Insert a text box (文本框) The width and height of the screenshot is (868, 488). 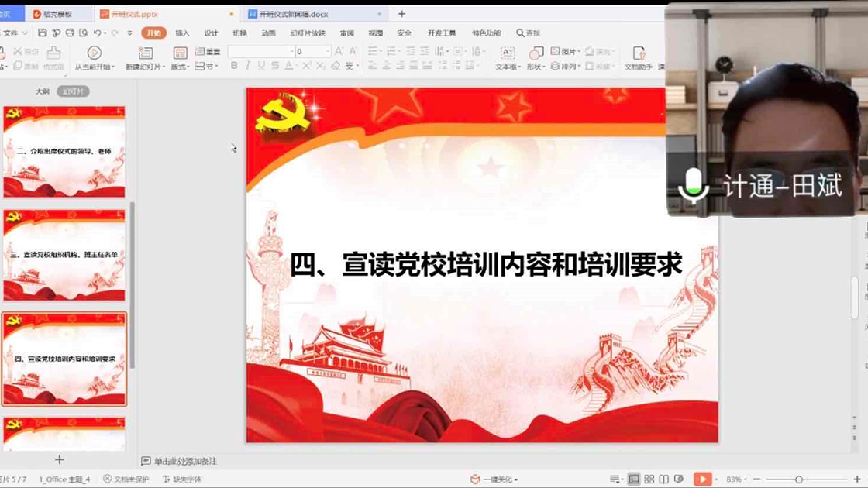[507, 53]
